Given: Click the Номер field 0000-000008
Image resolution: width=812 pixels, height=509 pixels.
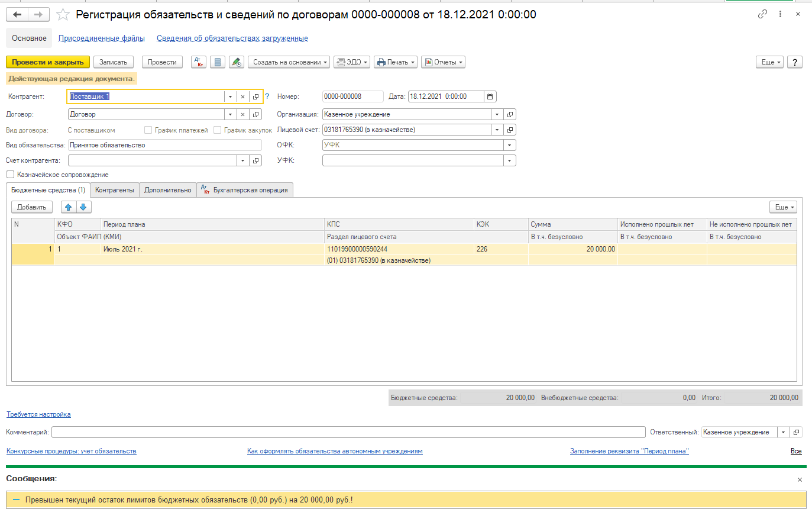Looking at the screenshot, I should pos(353,96).
